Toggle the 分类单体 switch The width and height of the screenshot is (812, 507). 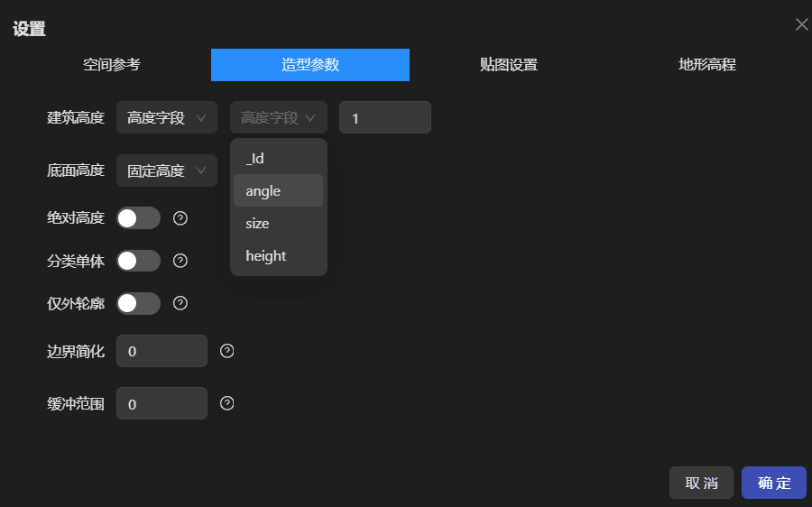point(139,261)
